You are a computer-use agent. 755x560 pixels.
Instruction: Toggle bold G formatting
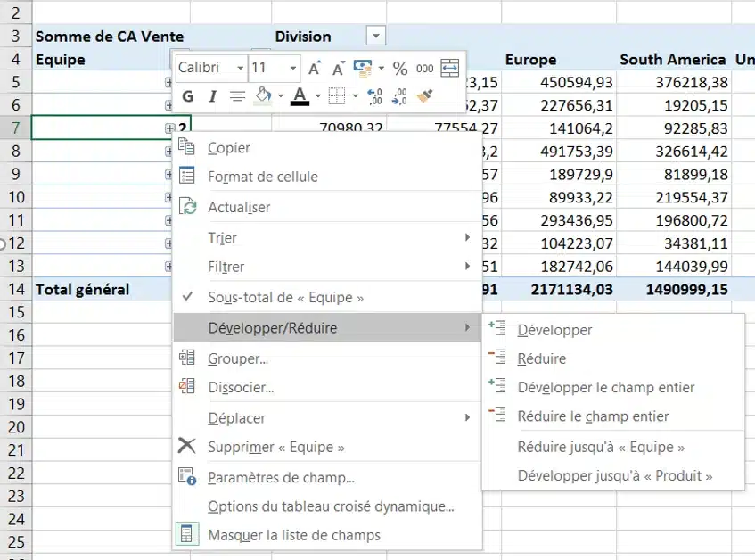click(188, 96)
